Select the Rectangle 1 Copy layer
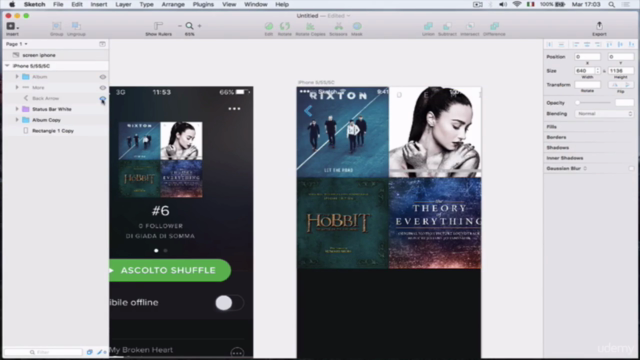The width and height of the screenshot is (640, 360). coord(55,131)
